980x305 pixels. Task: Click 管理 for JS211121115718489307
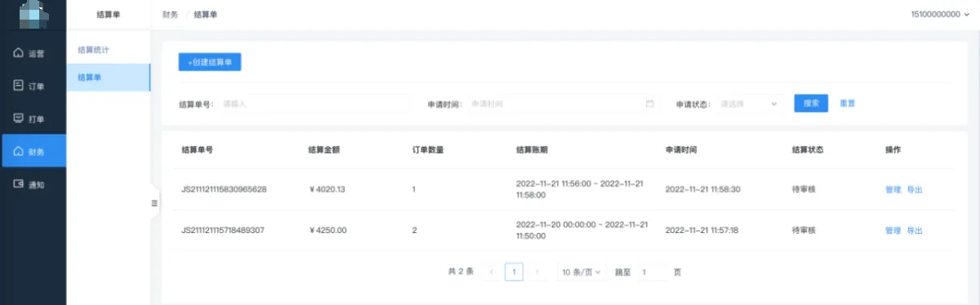click(x=893, y=231)
